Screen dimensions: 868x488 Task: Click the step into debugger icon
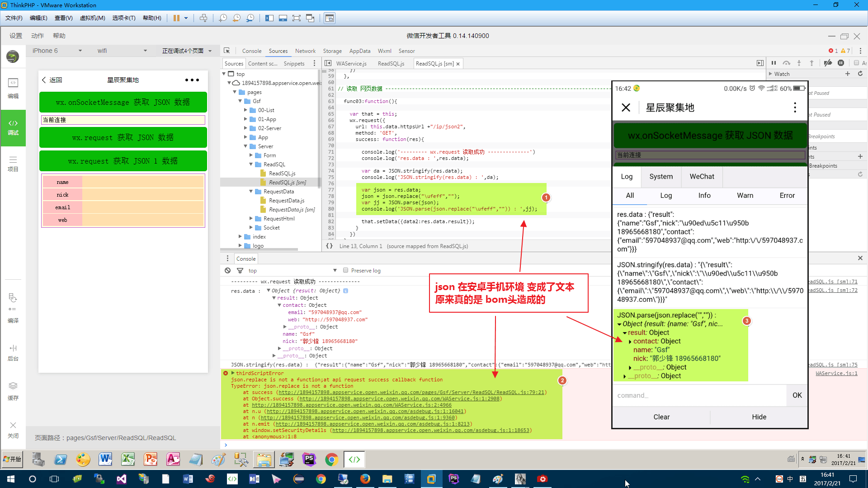click(x=799, y=63)
